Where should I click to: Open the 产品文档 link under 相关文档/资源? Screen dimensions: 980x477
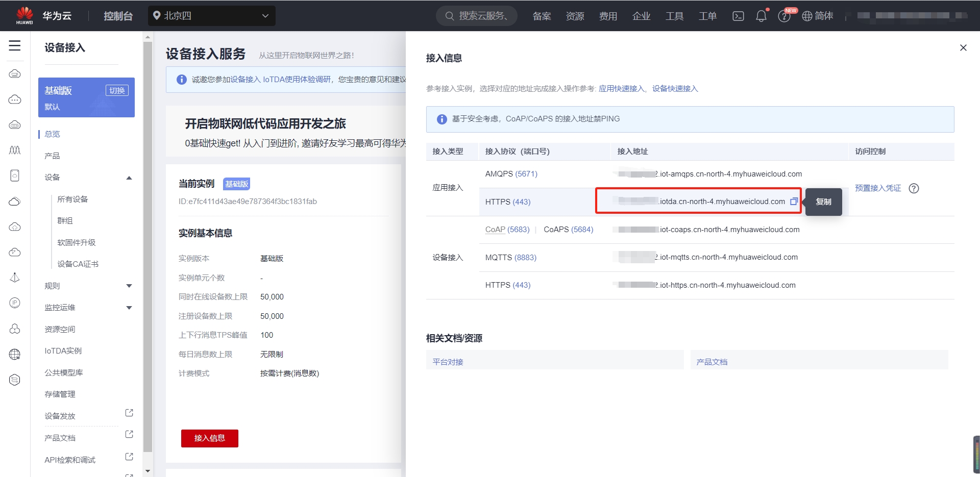[x=712, y=362]
